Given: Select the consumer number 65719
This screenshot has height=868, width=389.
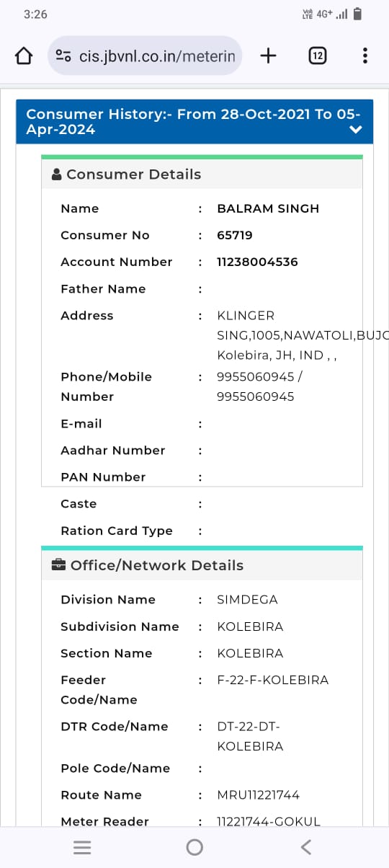Looking at the screenshot, I should (235, 235).
